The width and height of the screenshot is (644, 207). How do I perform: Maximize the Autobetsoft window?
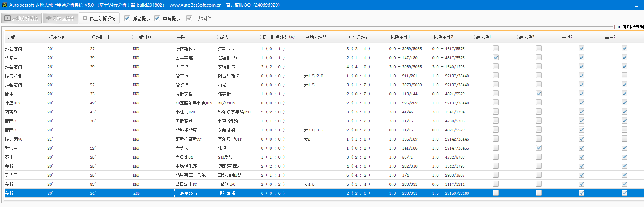coord(636,5)
